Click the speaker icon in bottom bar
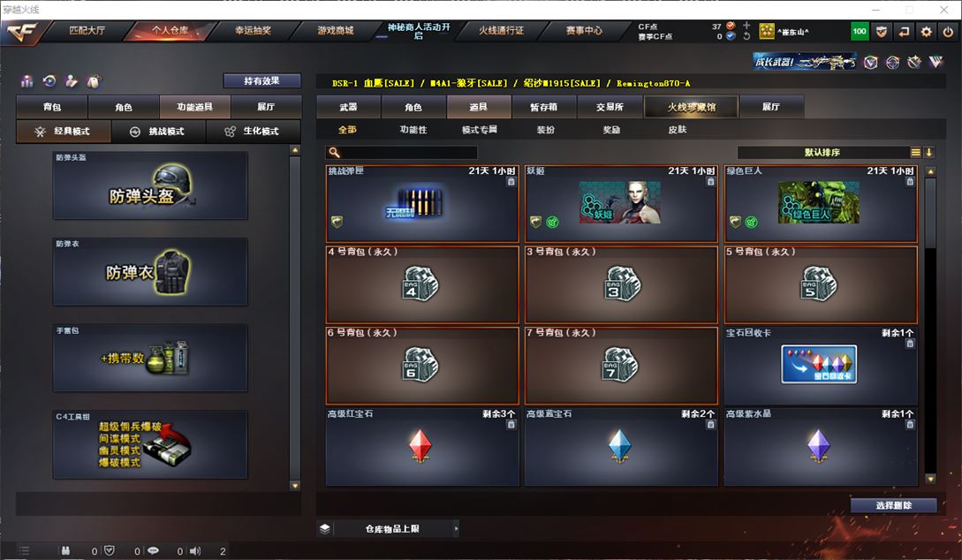Viewport: 962px width, 560px height. [195, 551]
